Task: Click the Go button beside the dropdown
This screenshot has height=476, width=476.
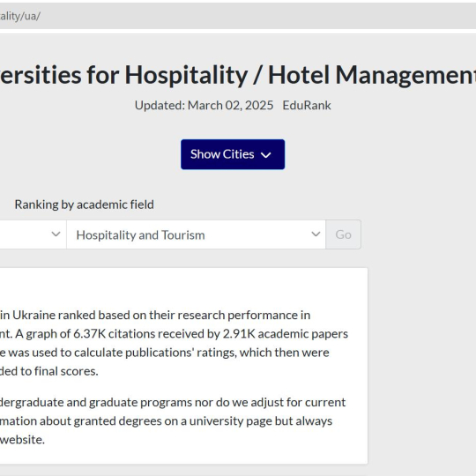Action: tap(344, 234)
